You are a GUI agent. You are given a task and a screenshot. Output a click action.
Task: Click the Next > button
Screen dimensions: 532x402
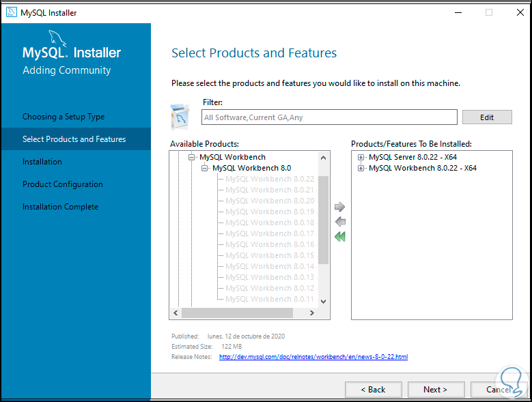coord(436,390)
